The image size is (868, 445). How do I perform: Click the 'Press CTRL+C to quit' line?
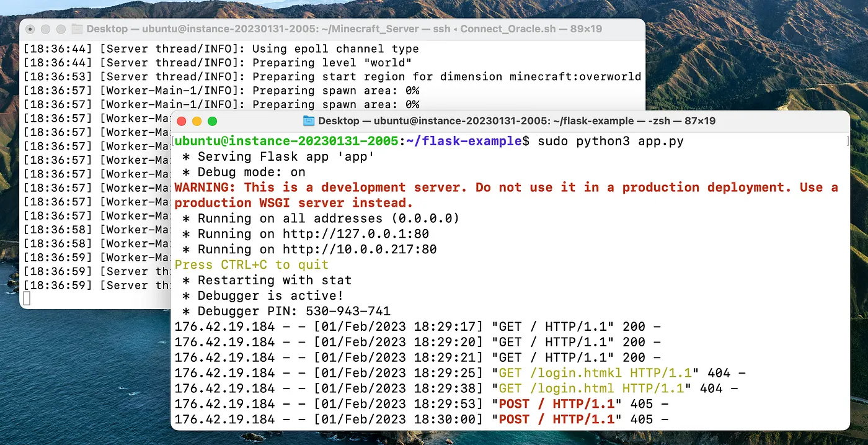[252, 265]
